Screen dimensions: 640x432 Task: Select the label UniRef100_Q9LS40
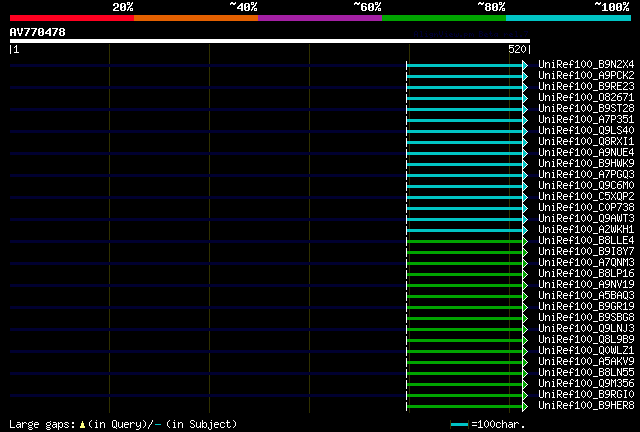[x=586, y=130]
